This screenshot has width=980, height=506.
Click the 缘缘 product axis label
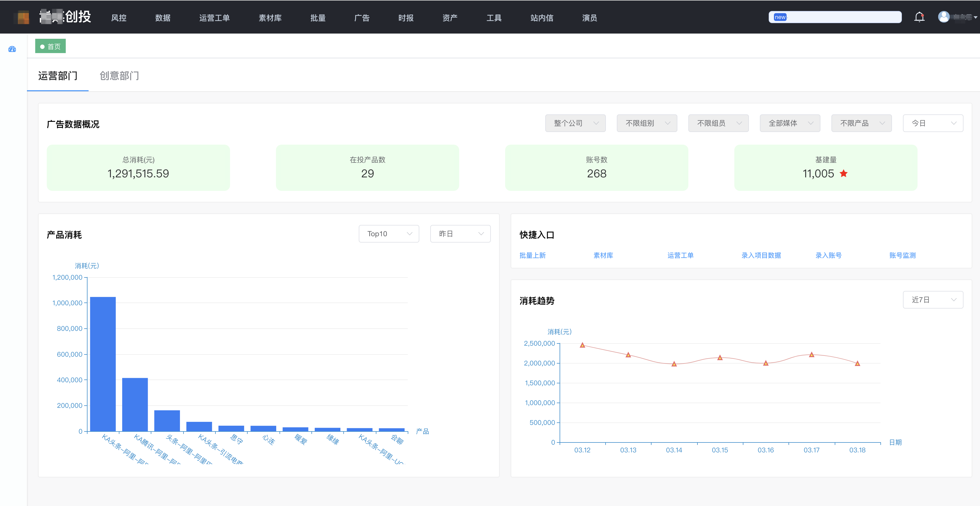point(333,439)
